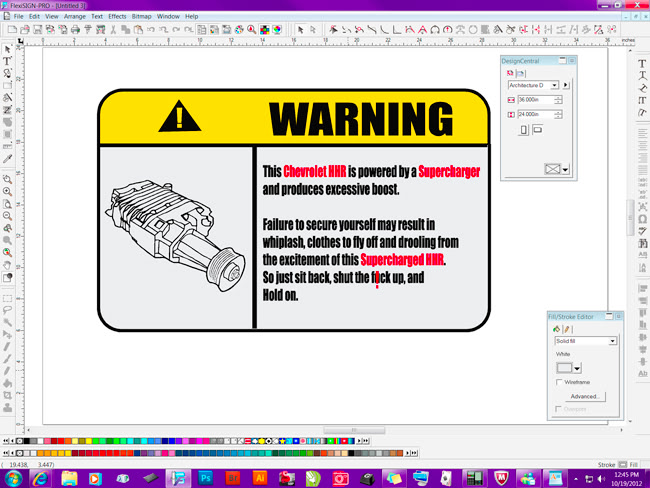
Task: Click the current fill color swatch under White
Action: [x=564, y=368]
